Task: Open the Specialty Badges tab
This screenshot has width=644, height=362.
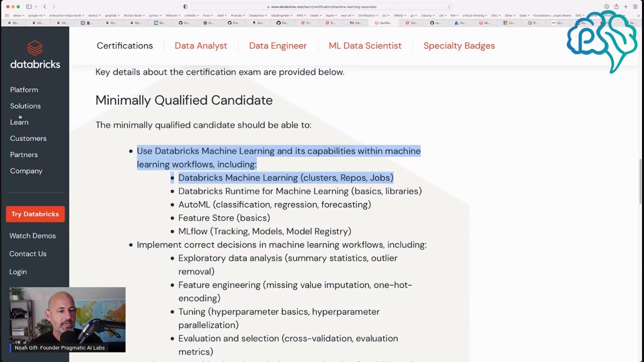Action: (x=459, y=46)
